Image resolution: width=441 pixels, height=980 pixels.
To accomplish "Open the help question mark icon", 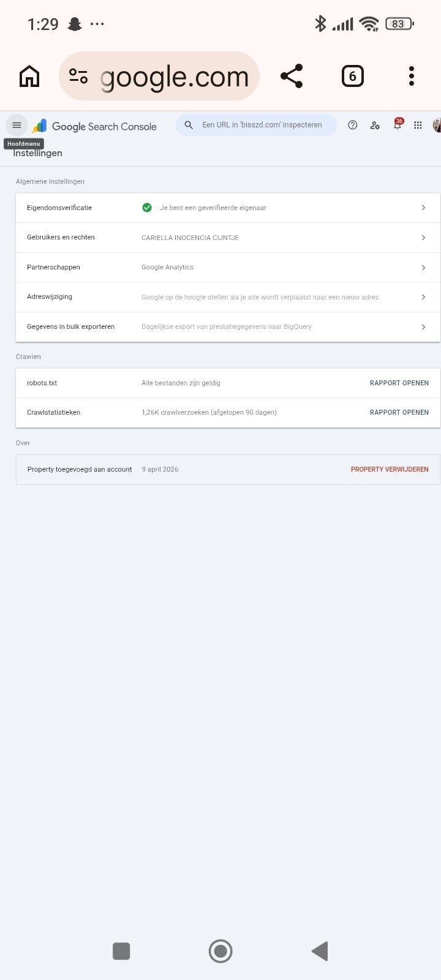I will pos(352,125).
